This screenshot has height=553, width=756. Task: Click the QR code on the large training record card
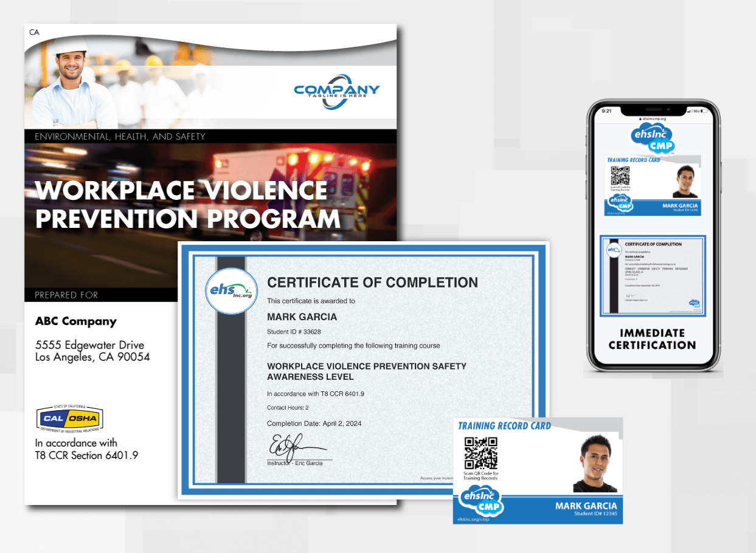tap(480, 453)
